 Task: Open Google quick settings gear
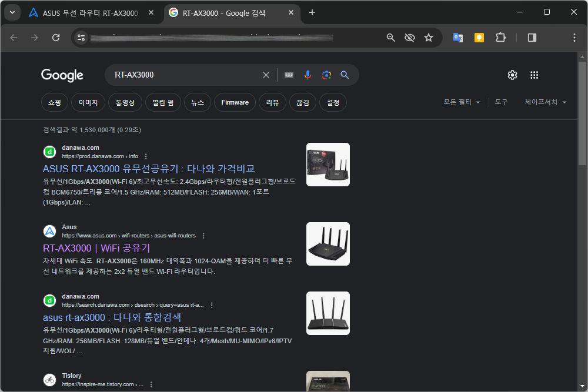pos(512,75)
